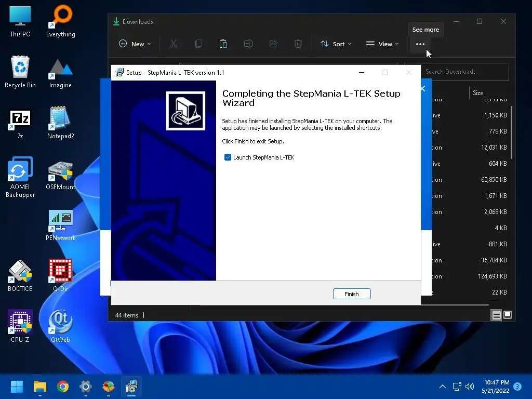Click the 4 KB file size entry
This screenshot has height=399, width=532.
(500, 228)
